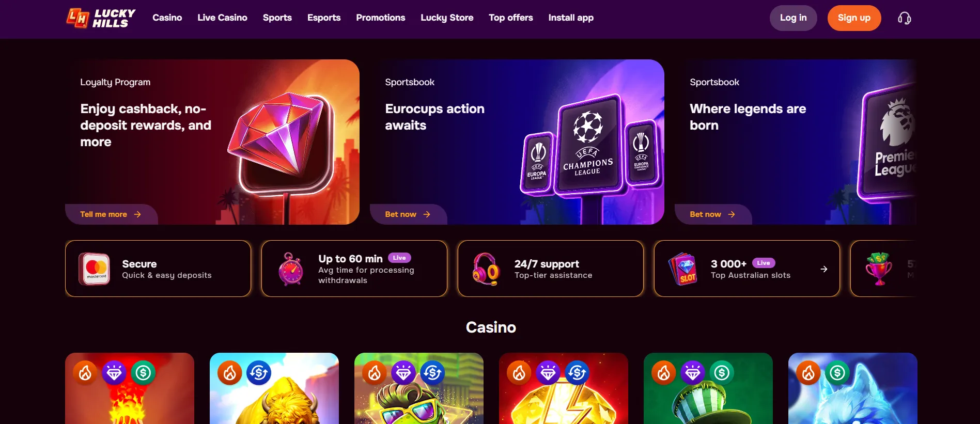Go to Live Casino section
Viewport: 980px width, 424px height.
pyautogui.click(x=222, y=18)
